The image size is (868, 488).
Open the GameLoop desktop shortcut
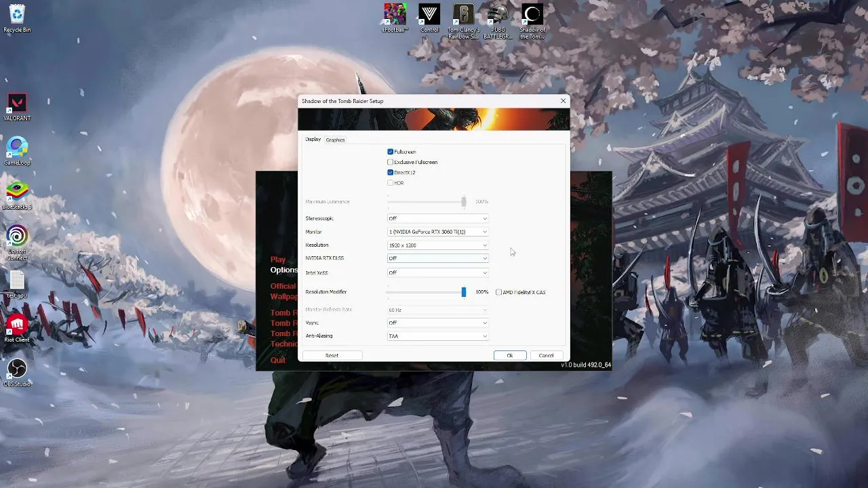click(17, 151)
